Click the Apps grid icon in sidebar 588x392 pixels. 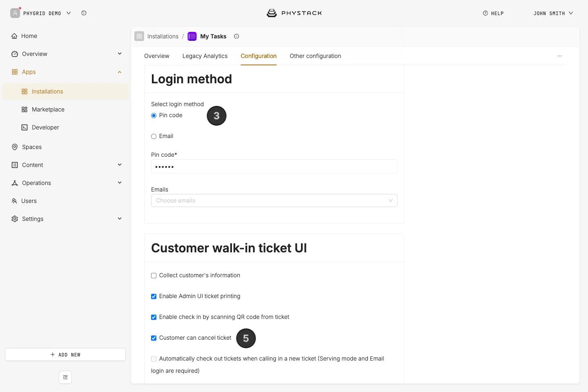[15, 72]
